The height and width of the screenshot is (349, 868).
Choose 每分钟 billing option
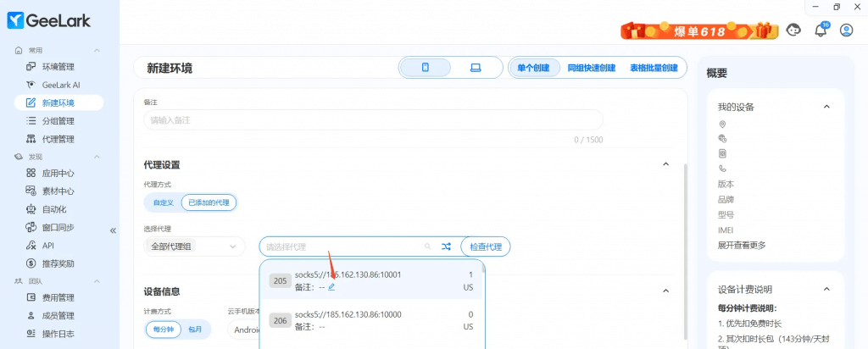(163, 330)
